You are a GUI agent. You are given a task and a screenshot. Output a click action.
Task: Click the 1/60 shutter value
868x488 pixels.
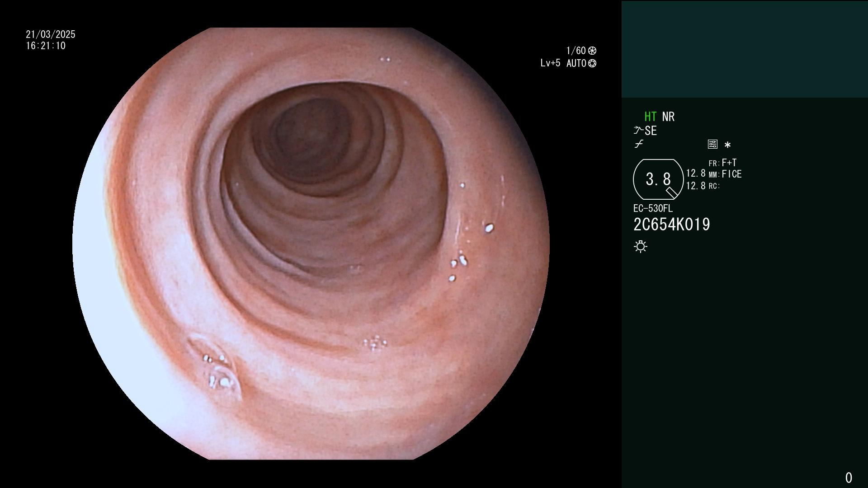point(576,51)
